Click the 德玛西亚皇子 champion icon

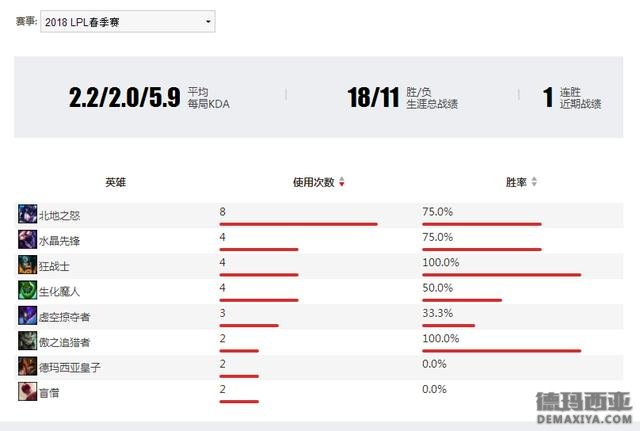[27, 366]
